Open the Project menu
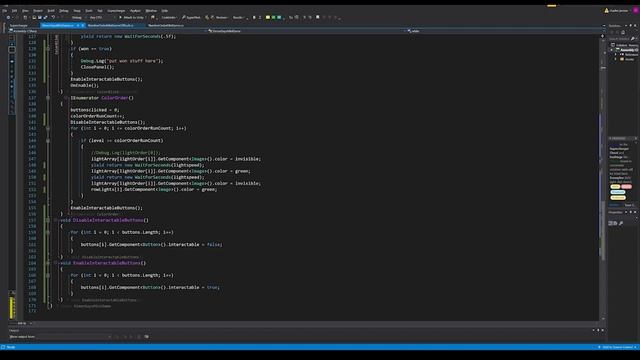This screenshot has height=360, width=640. [x=38, y=11]
